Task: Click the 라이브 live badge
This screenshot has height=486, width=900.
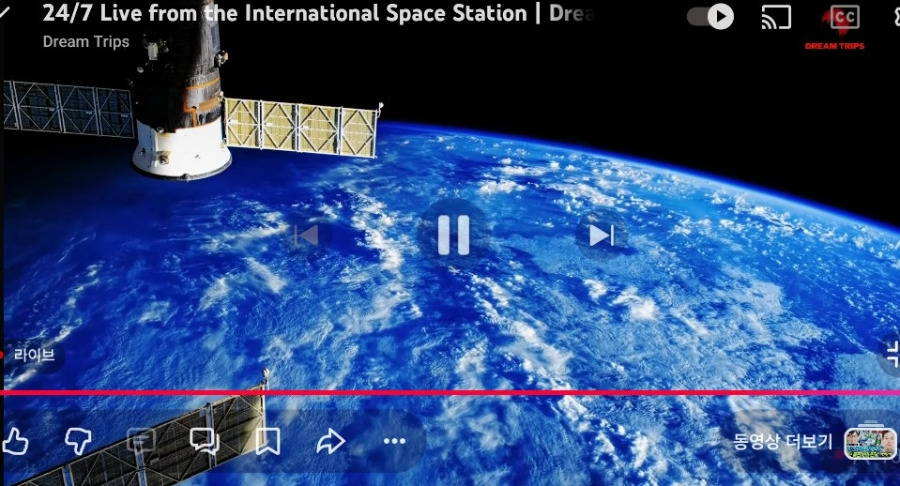Action: click(x=33, y=355)
